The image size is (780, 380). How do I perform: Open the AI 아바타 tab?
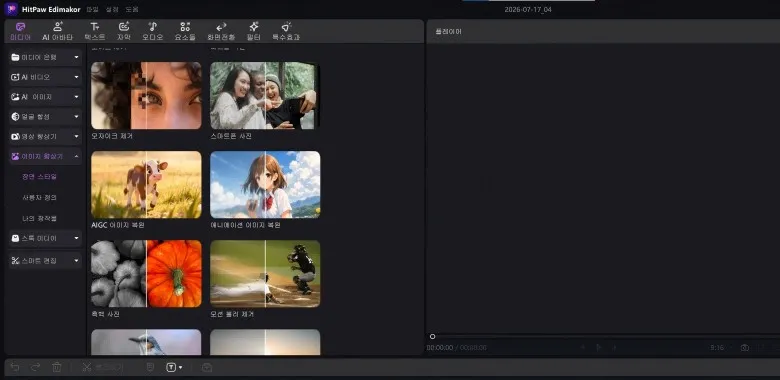[58, 31]
